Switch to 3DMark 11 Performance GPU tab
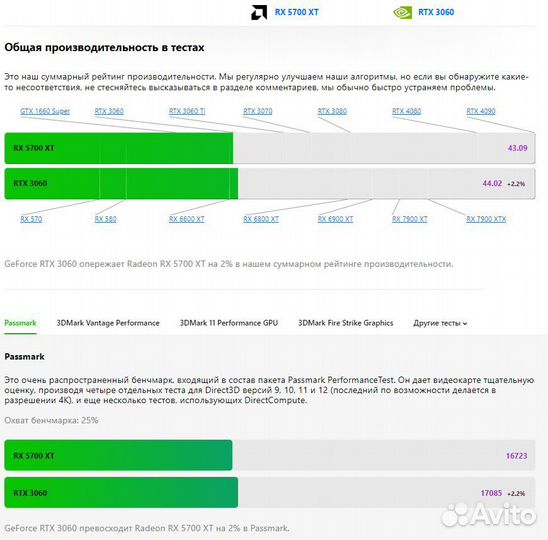 229,323
